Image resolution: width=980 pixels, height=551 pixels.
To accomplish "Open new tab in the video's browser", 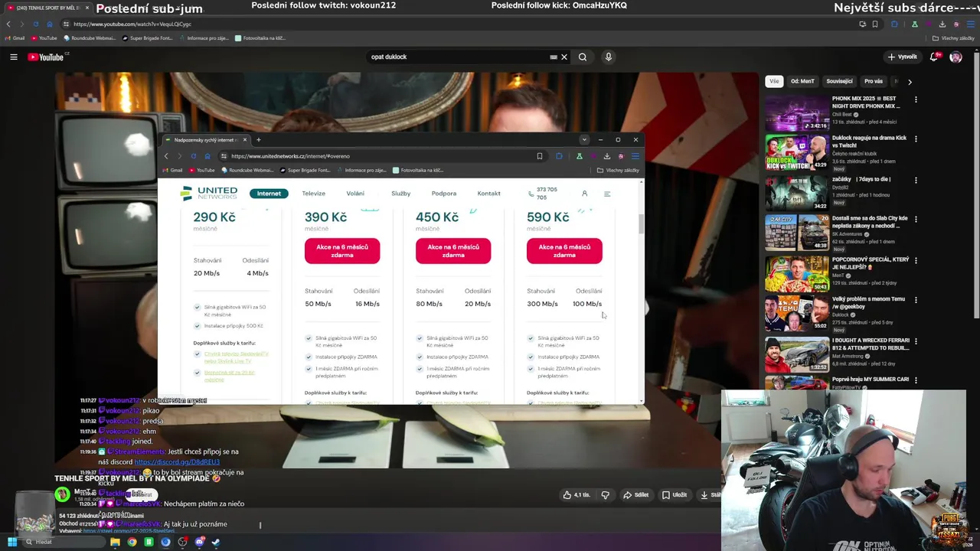I will 259,140.
